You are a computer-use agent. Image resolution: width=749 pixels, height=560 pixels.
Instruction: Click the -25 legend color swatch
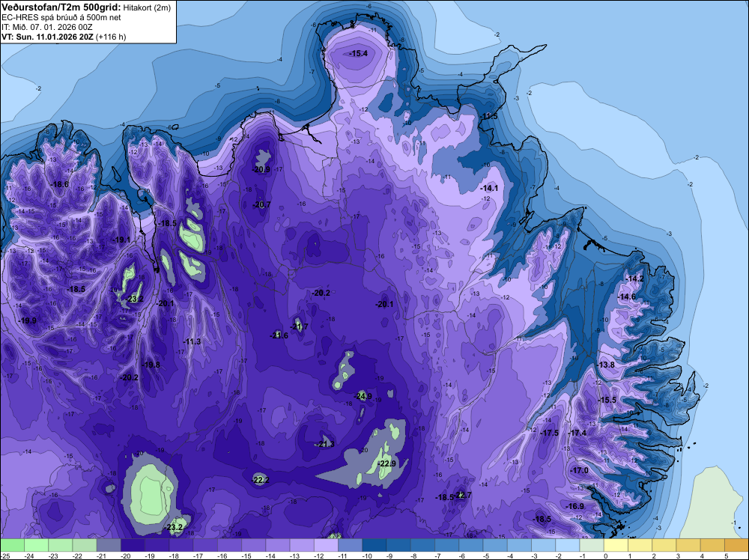pyautogui.click(x=12, y=545)
